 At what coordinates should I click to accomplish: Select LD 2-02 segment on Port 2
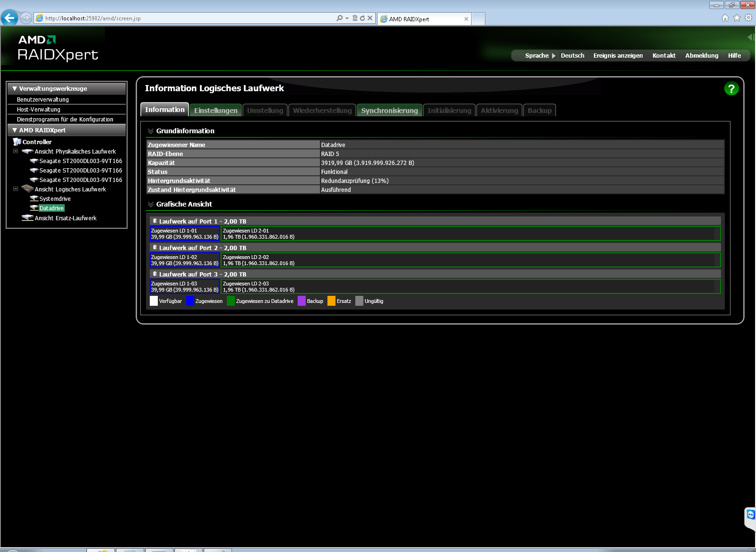pyautogui.click(x=471, y=260)
